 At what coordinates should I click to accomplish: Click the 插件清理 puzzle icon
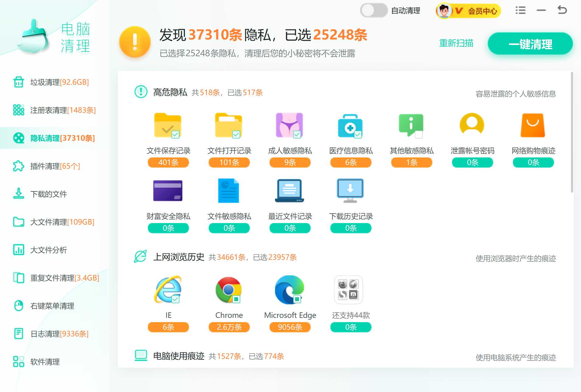(x=18, y=166)
